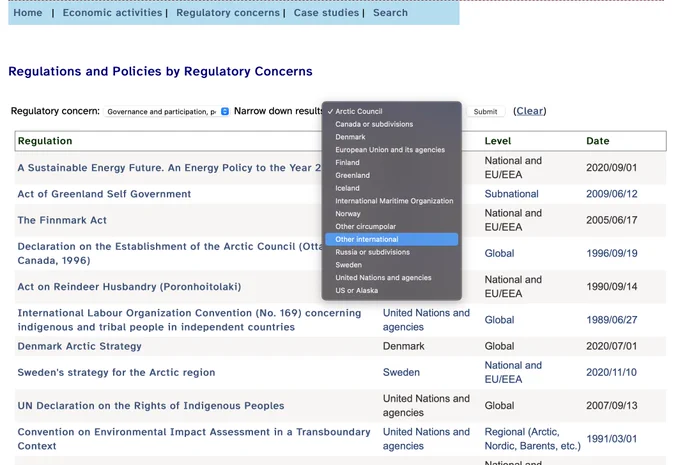Click date 1989/06/27

(611, 320)
